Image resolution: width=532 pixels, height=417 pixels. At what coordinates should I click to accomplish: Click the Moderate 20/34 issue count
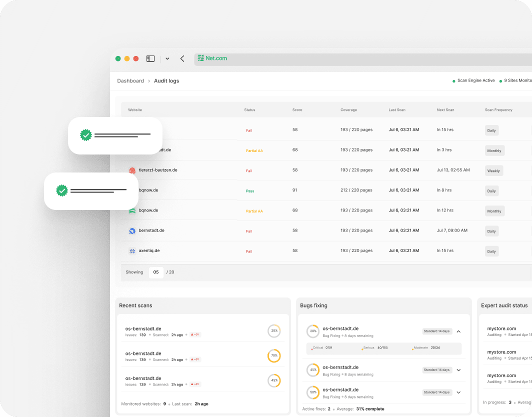[x=426, y=348]
